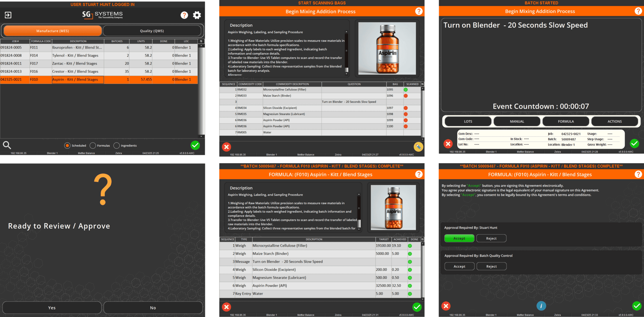Image resolution: width=644 pixels, height=317 pixels.
Task: Select job 091824-0005 Ibuprofen row
Action: (x=99, y=48)
